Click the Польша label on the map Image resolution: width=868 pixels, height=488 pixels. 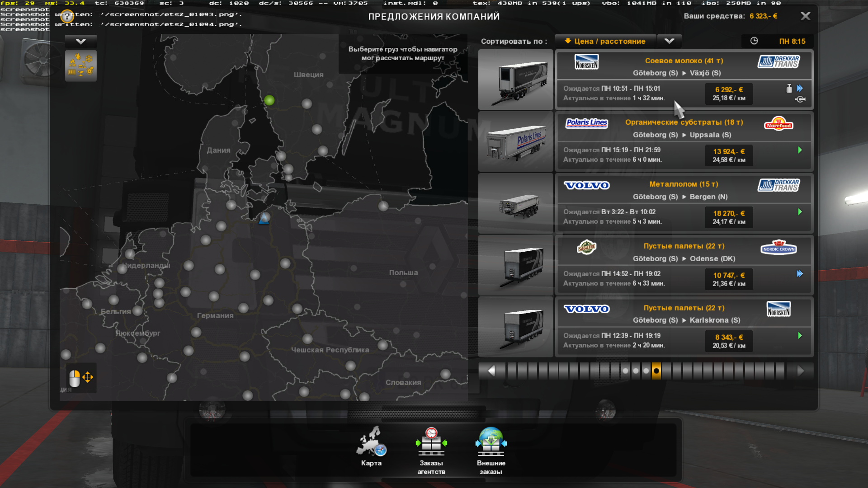pyautogui.click(x=403, y=273)
